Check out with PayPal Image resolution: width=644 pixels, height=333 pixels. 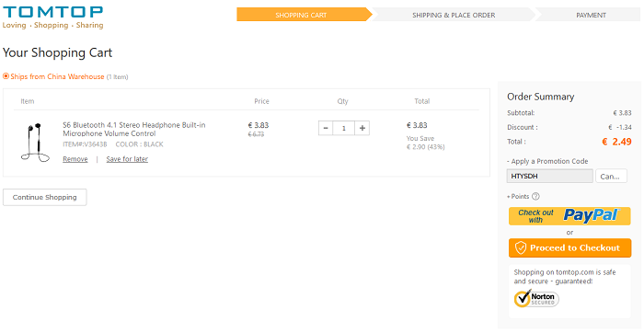[569, 216]
